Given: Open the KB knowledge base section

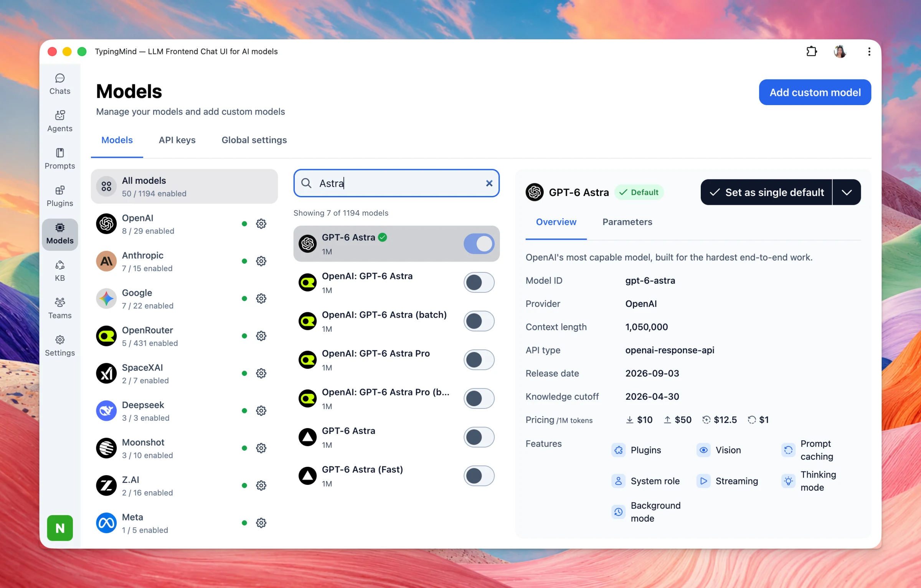Looking at the screenshot, I should tap(60, 271).
